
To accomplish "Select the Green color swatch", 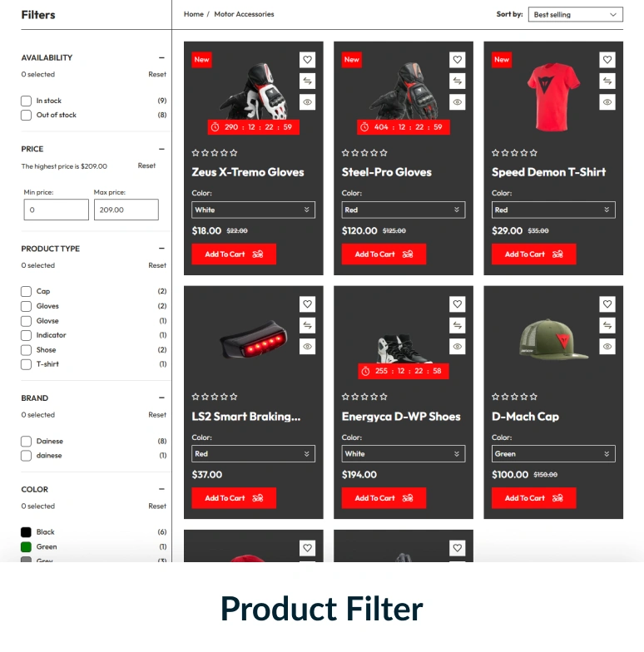I will pos(27,547).
